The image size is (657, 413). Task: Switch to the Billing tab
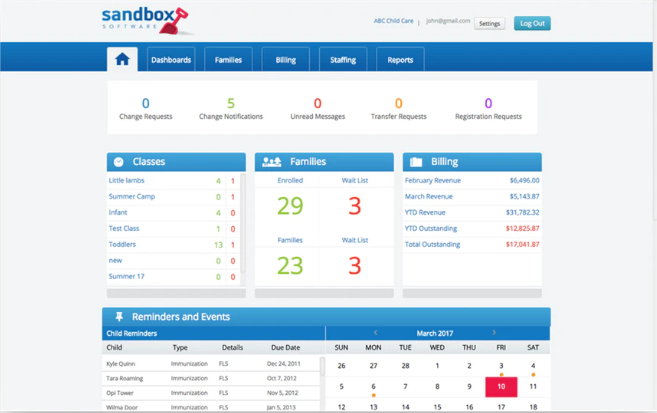(286, 60)
